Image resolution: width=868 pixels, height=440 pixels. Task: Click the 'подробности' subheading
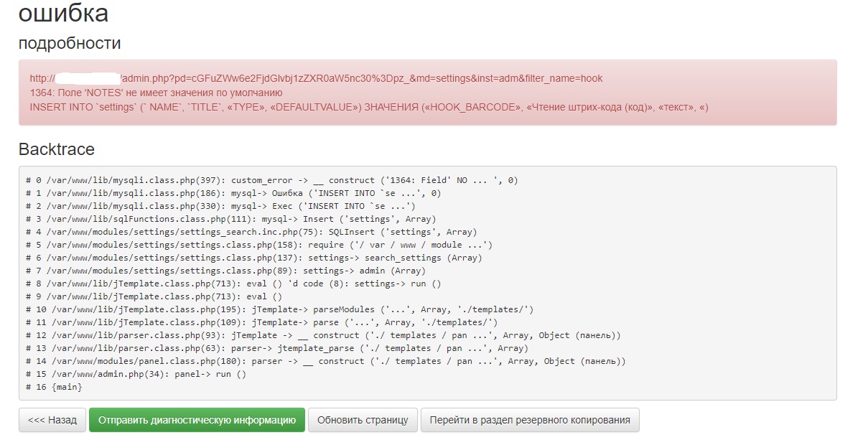click(x=70, y=43)
